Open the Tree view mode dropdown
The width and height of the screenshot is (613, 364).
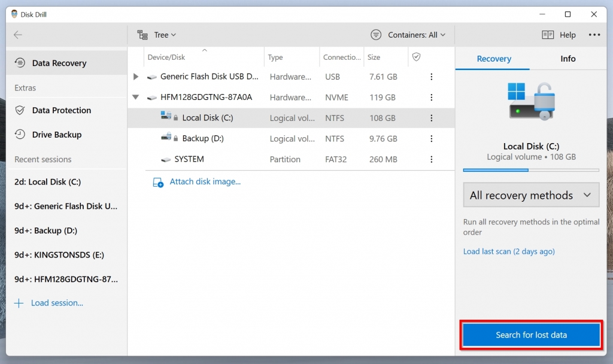165,35
